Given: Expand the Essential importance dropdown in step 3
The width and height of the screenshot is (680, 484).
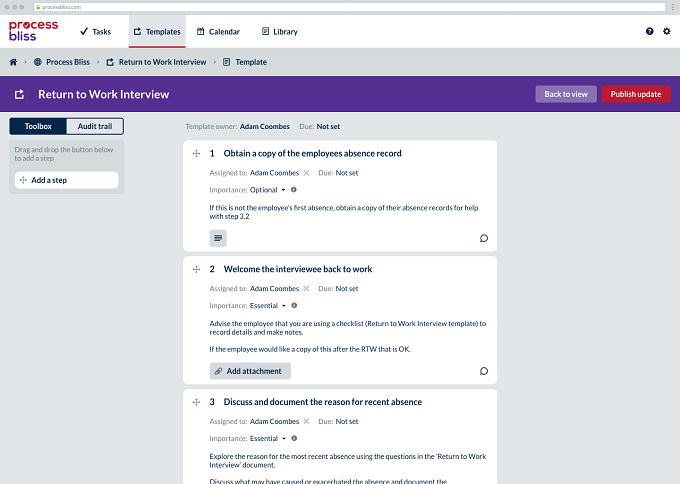Looking at the screenshot, I should tap(268, 438).
